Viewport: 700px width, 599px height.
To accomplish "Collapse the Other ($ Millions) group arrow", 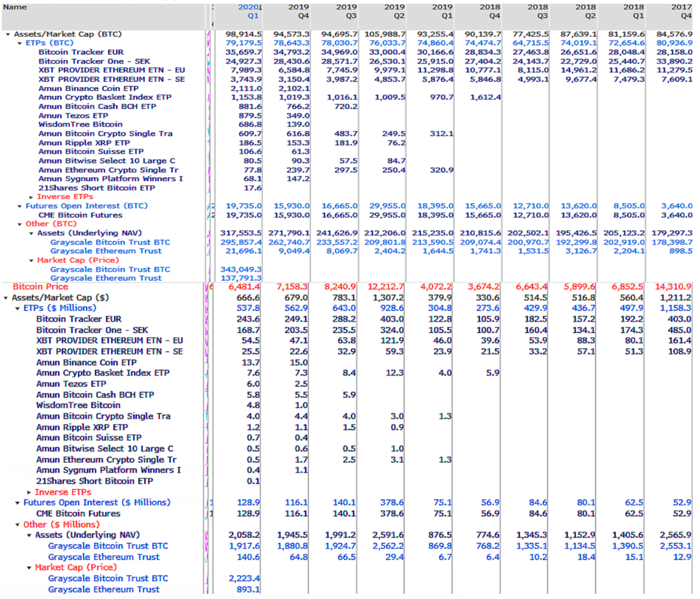I will 18,525.
